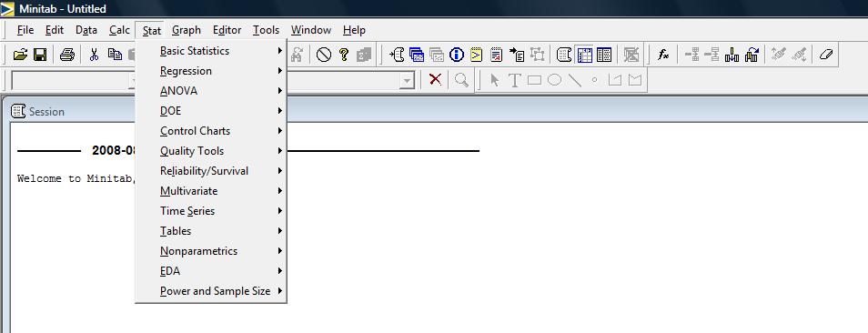
Task: Click the Close All Graphs icon
Action: point(631,55)
